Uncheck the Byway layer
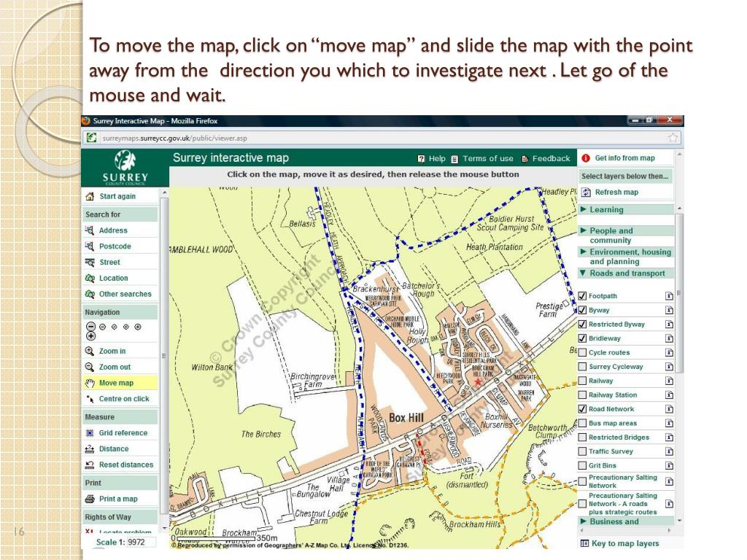 [582, 310]
